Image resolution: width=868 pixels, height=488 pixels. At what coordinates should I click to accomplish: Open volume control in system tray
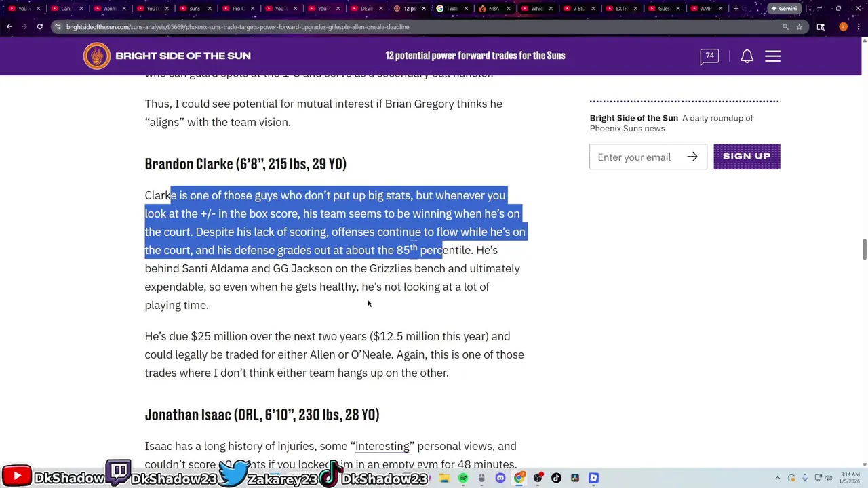829,478
